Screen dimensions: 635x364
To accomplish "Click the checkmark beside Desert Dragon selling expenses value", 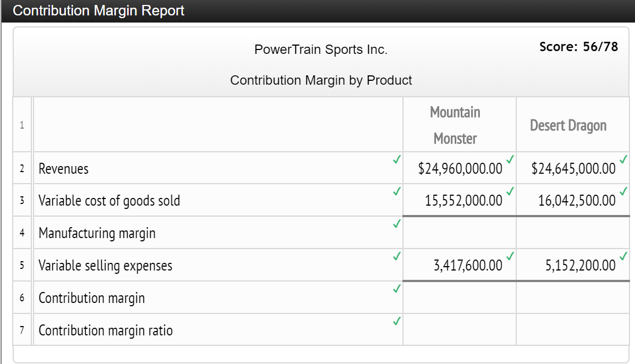I will [x=622, y=256].
